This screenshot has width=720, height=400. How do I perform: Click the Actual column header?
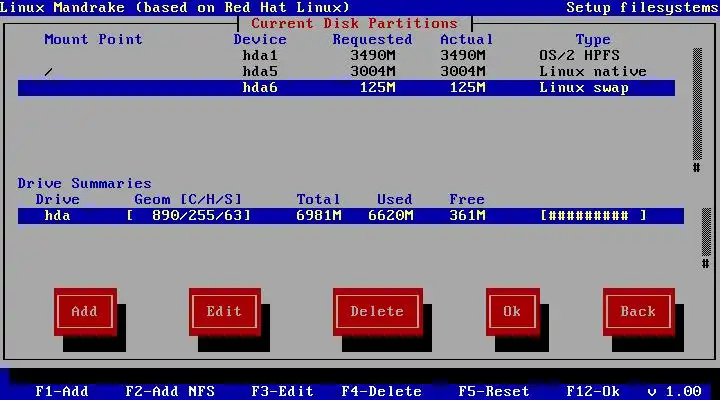coord(467,39)
